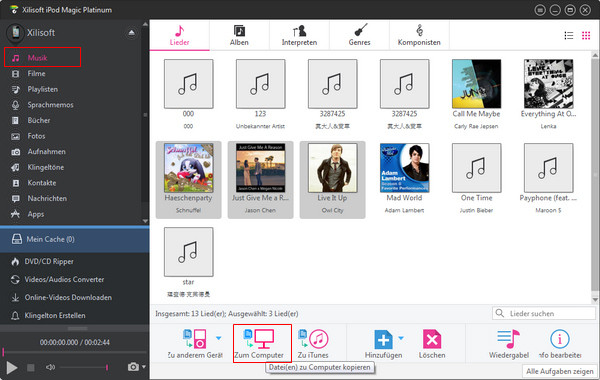Select the Payphone song
600x380 pixels.
click(x=548, y=178)
